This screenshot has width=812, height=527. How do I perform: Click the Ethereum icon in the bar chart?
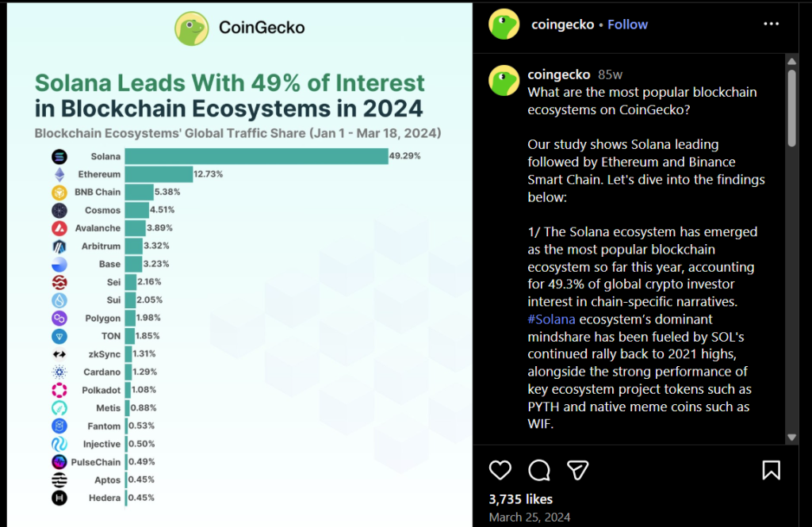coord(59,174)
